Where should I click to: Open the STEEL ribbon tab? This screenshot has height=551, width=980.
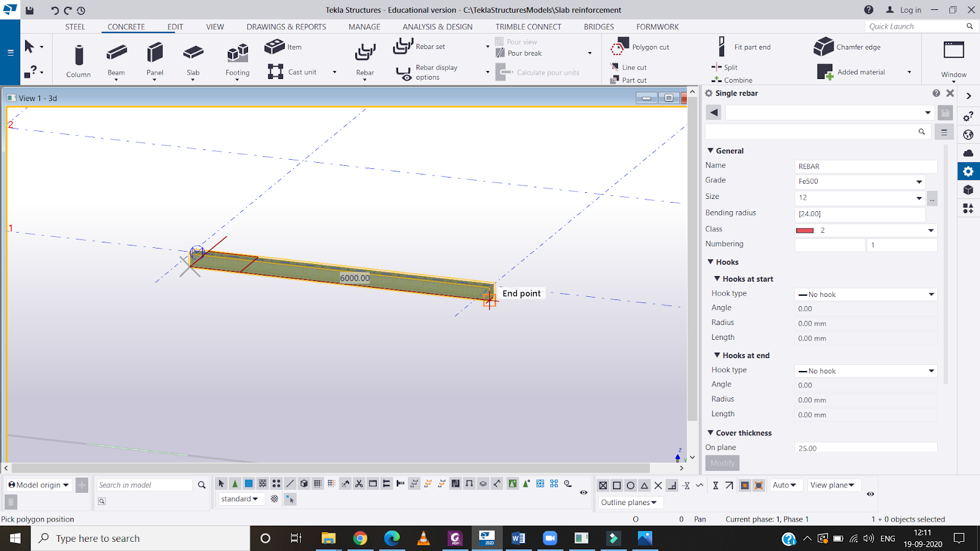pos(75,27)
